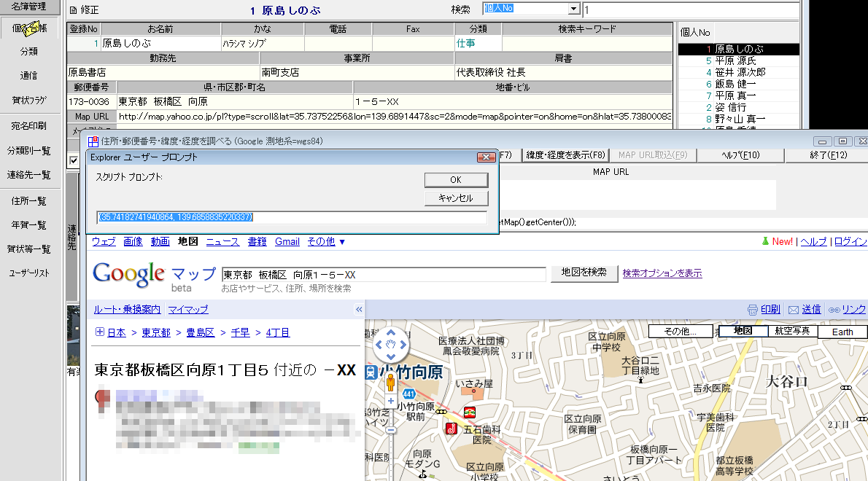This screenshot has height=481, width=868.
Task: Zoom in with the map plus button
Action: pyautogui.click(x=391, y=401)
